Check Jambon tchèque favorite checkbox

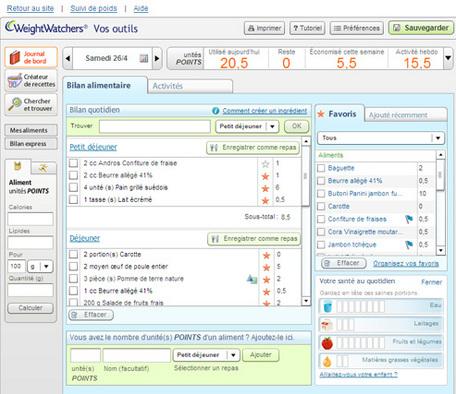point(321,245)
